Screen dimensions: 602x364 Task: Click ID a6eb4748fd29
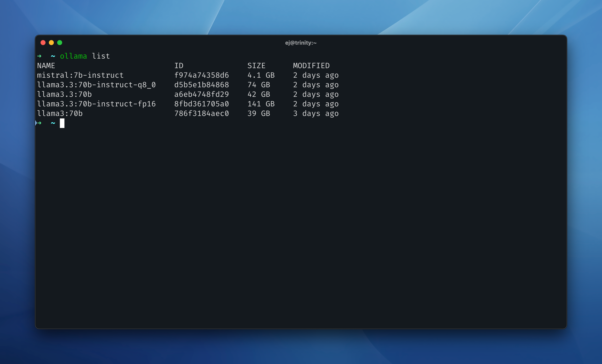[202, 94]
